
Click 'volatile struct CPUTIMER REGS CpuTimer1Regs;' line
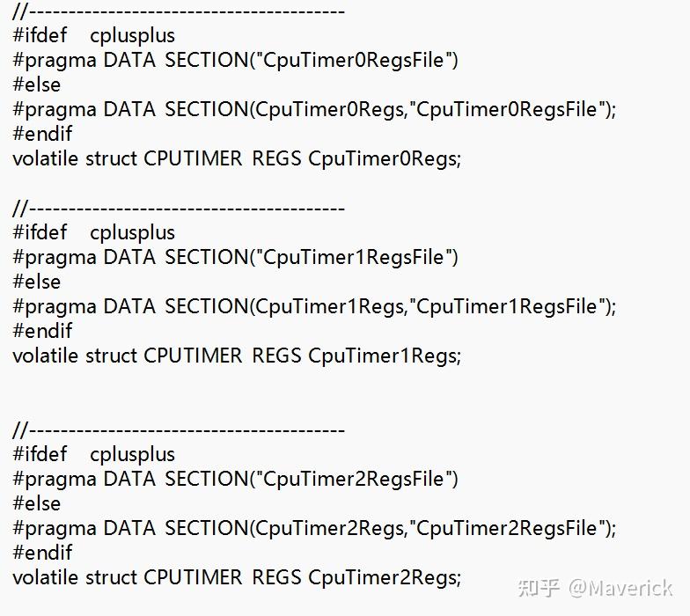click(x=237, y=356)
